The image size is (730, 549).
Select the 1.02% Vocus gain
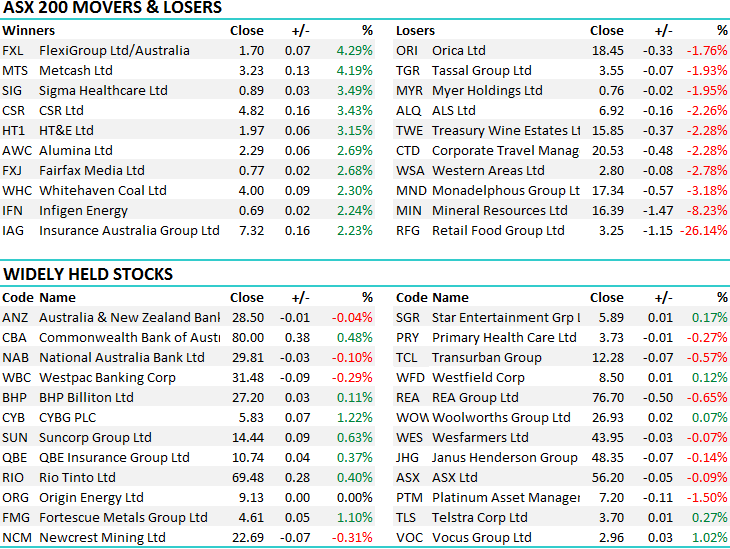(709, 538)
